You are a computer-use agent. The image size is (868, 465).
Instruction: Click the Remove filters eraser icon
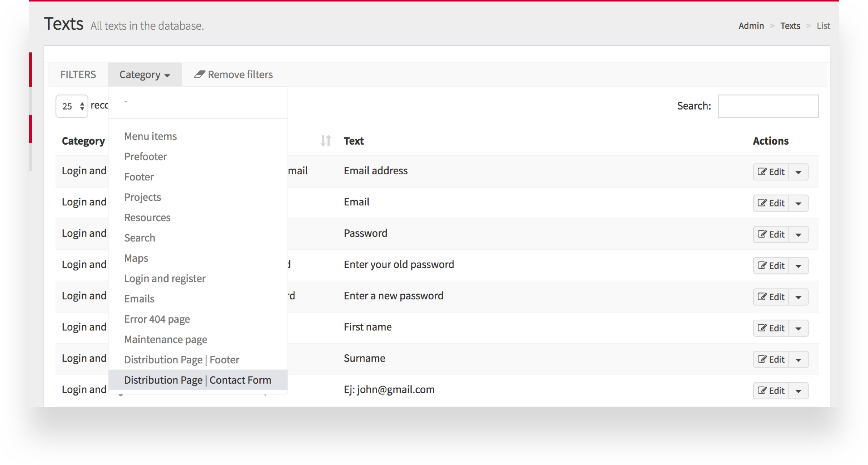[x=199, y=74]
